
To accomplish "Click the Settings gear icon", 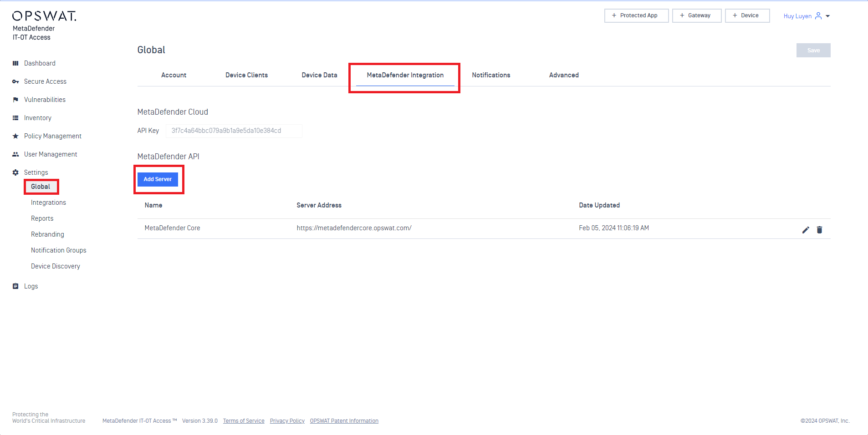I will point(15,172).
